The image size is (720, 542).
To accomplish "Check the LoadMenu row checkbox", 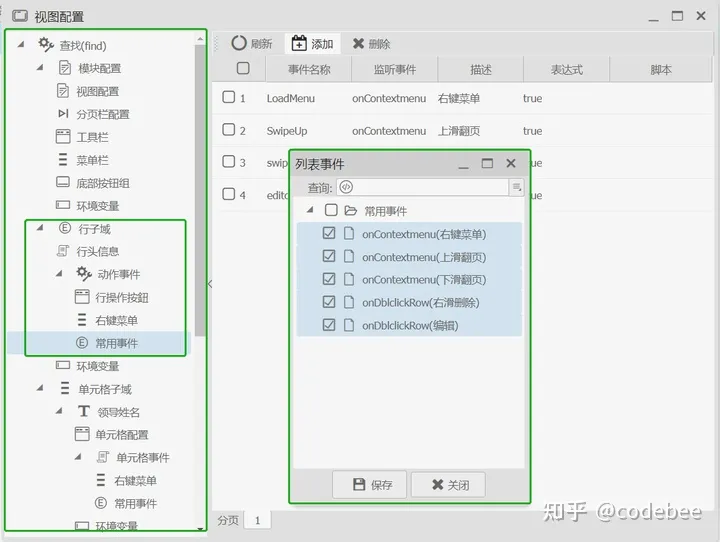I will coord(229,97).
